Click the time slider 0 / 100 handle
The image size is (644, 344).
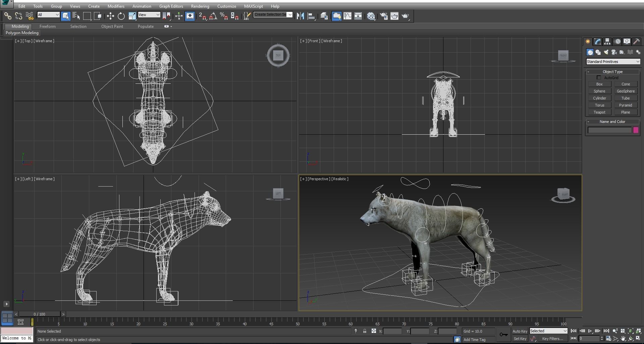coord(40,314)
